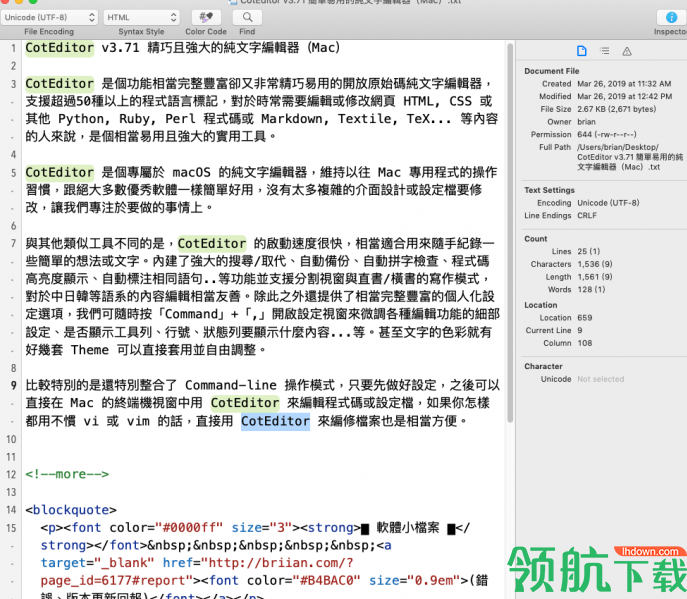Click the File Size value 2.67 KB
The image size is (687, 599).
point(616,109)
